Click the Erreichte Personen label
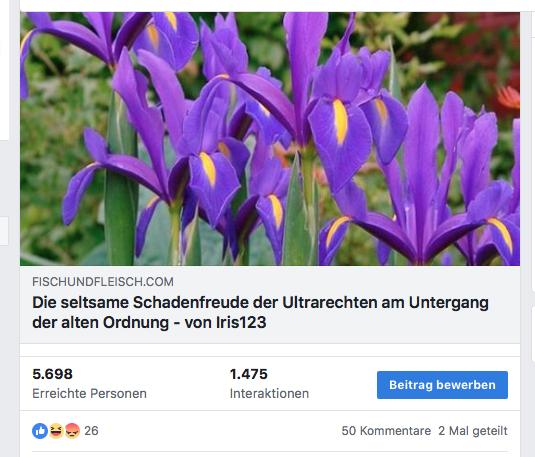This screenshot has width=535, height=457. coord(89,394)
